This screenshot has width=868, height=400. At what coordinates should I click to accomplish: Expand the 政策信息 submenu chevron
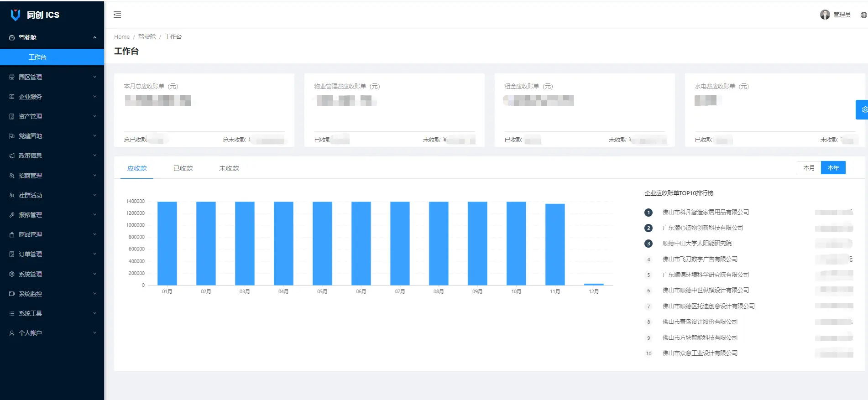pyautogui.click(x=94, y=155)
